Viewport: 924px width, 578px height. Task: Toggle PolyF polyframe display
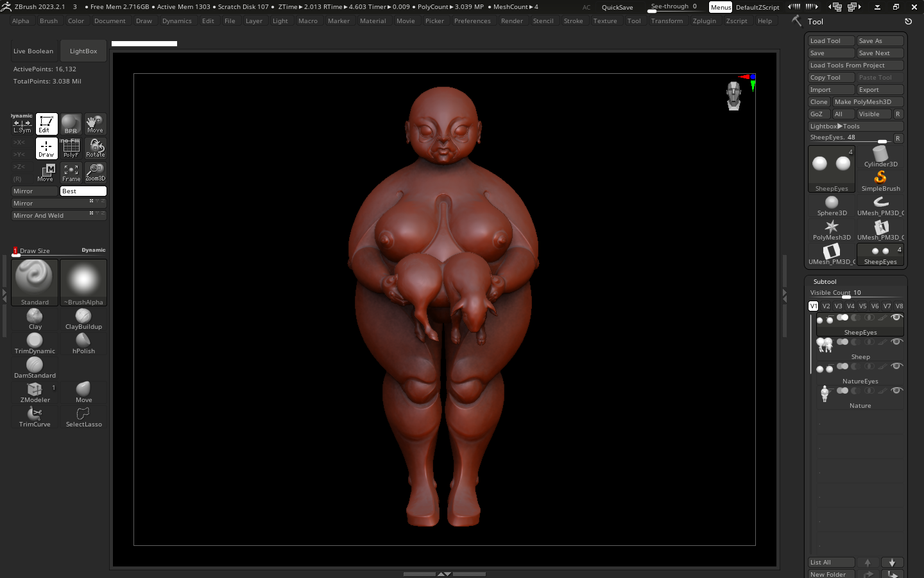[x=71, y=148]
